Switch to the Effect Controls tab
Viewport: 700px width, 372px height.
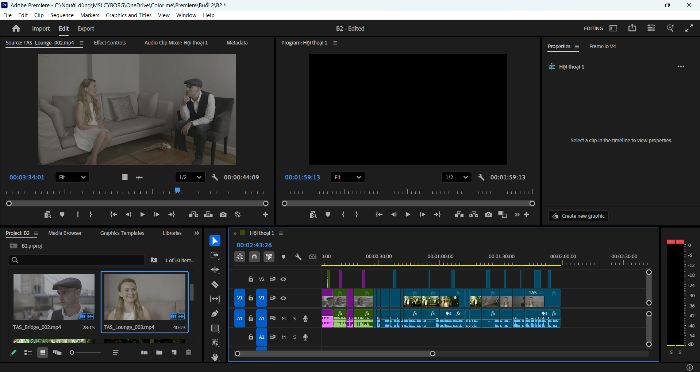click(x=110, y=43)
